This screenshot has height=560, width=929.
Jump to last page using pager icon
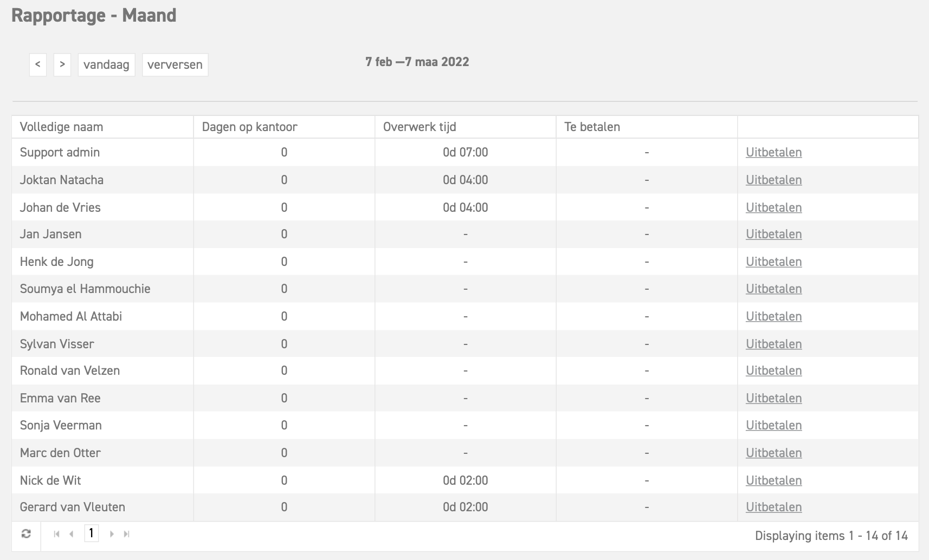[x=126, y=534]
